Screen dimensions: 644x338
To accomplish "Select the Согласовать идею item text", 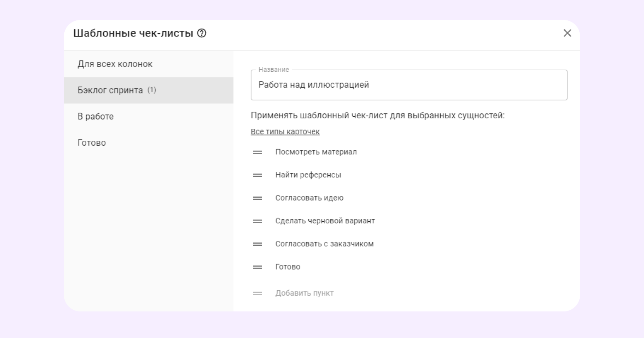I will pos(309,198).
